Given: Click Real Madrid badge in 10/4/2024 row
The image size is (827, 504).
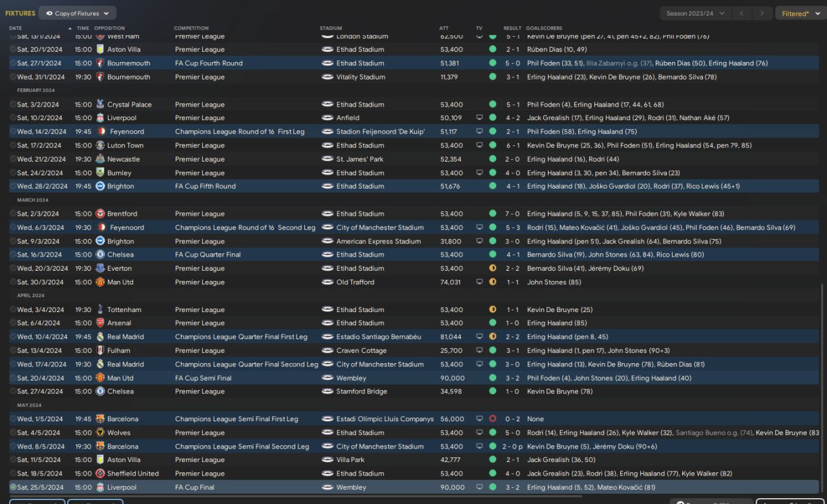Looking at the screenshot, I should [x=100, y=337].
